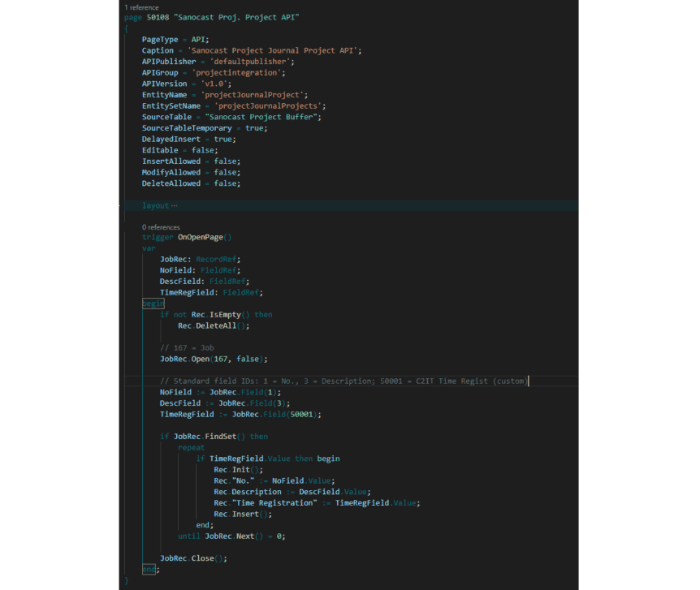Viewport: 700px width, 590px height.
Task: Open the '1 reference' code lens link
Action: [141, 6]
